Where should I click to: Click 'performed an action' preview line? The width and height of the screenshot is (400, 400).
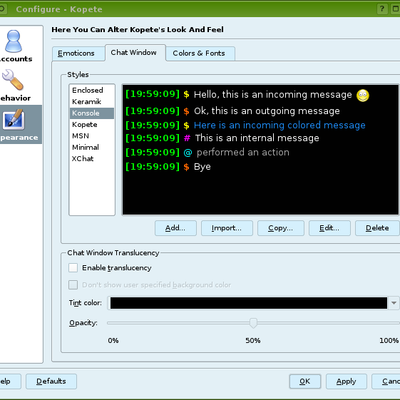tap(243, 152)
